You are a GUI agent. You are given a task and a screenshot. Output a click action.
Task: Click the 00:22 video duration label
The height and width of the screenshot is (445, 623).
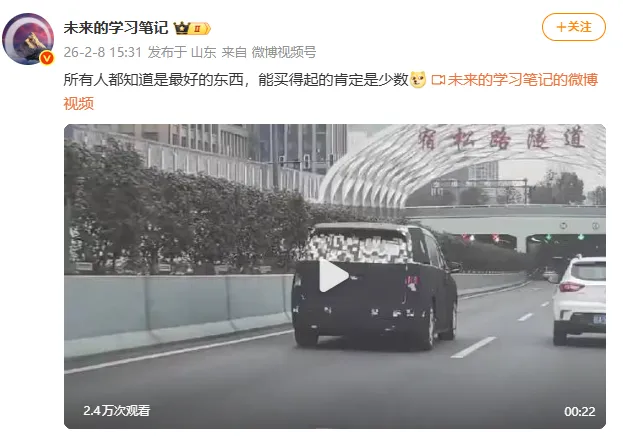tap(580, 412)
